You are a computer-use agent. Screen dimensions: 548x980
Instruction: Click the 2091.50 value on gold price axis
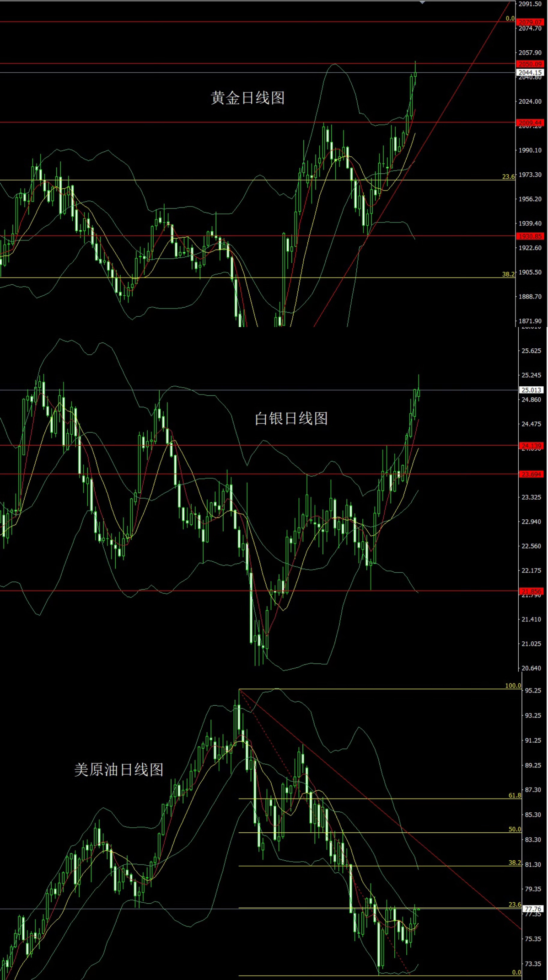click(530, 4)
